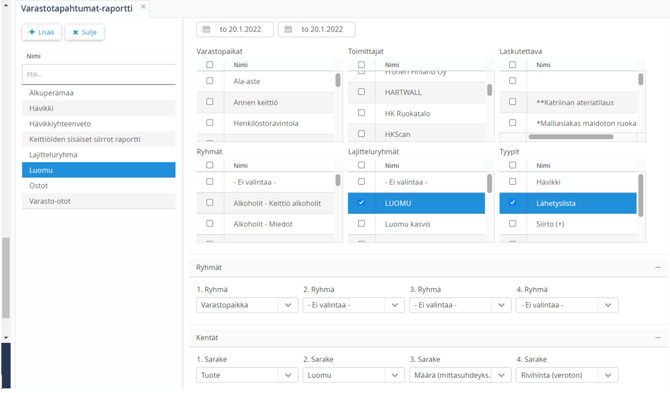Open the 2. Ryhmä dropdown

[354, 305]
